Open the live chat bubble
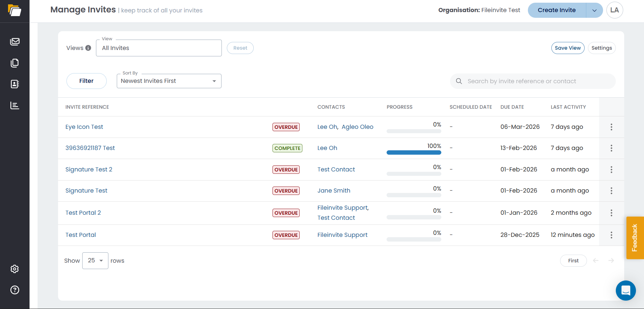Screen dimensions: 644x309 (x=626, y=290)
